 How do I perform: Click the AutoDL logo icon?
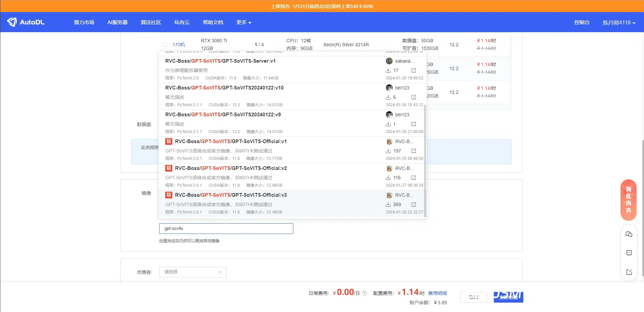(x=12, y=22)
